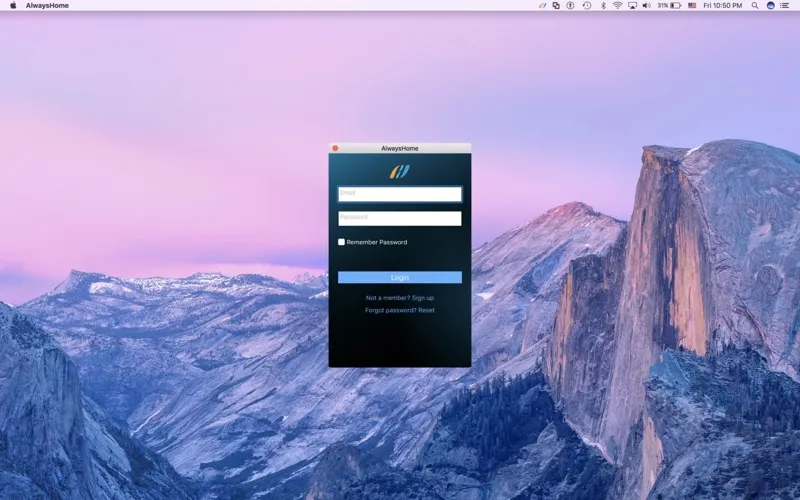Tick the Remember Password checkbox
Viewport: 800px width, 500px height.
[x=341, y=242]
